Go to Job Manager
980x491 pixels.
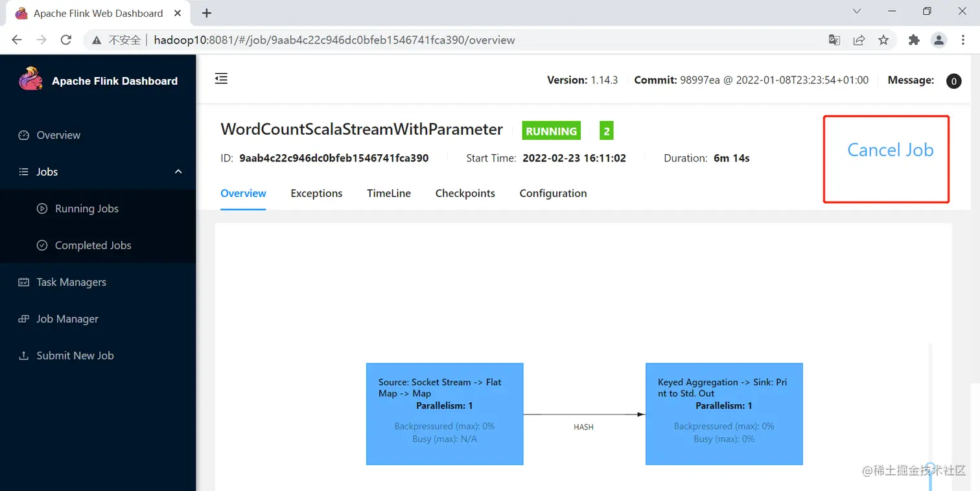(x=67, y=319)
